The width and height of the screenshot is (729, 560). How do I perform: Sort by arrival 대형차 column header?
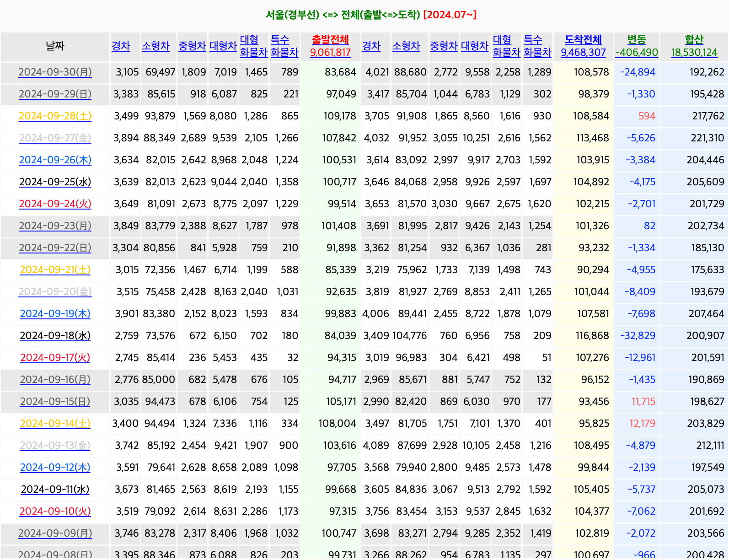(475, 46)
